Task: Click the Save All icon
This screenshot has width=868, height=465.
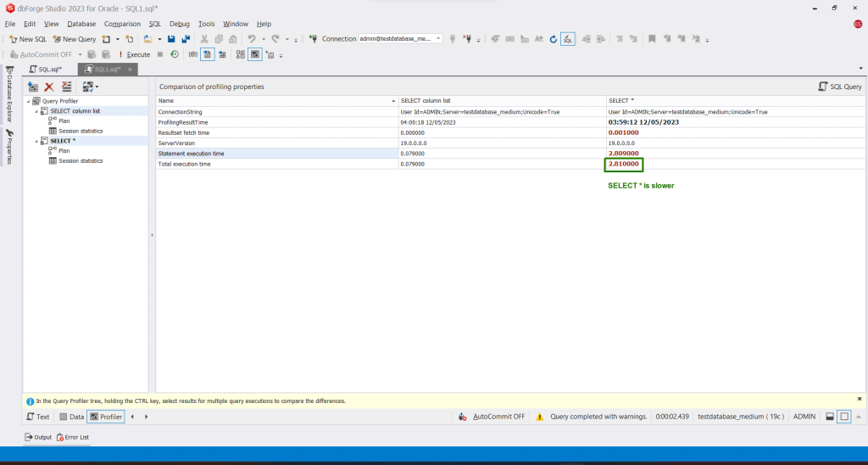Action: tap(186, 39)
